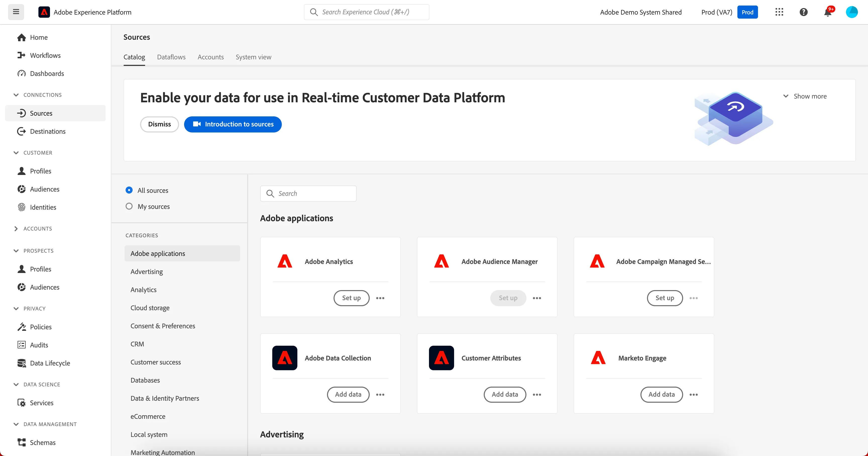Open the user profile avatar
The image size is (868, 456).
[851, 12]
